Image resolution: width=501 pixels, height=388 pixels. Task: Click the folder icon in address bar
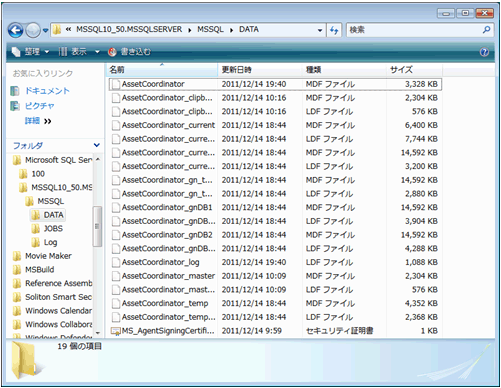[x=57, y=30]
